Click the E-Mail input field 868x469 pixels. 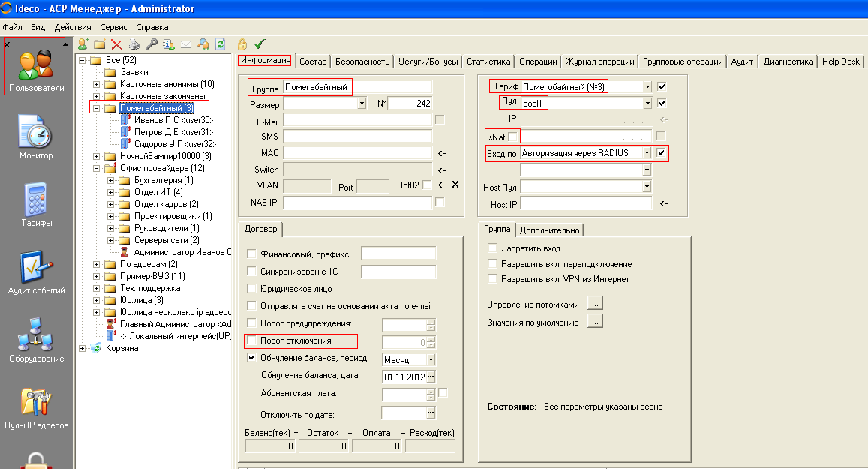pos(357,120)
